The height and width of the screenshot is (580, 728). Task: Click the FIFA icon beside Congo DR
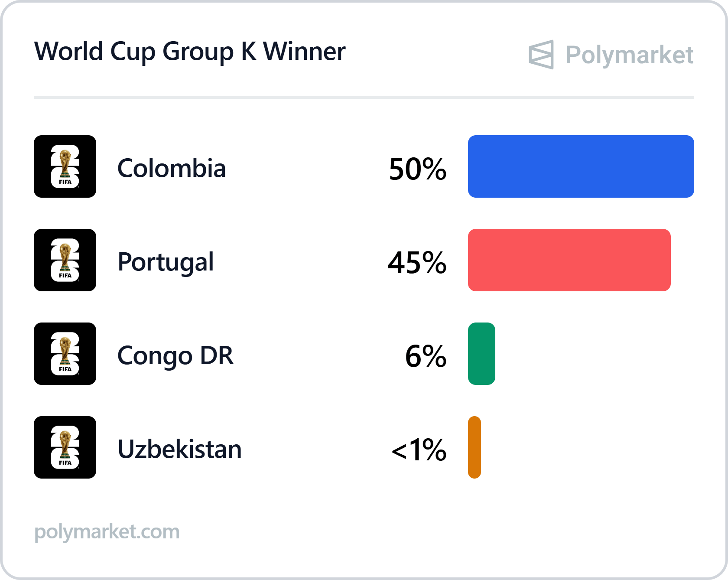coord(65,354)
